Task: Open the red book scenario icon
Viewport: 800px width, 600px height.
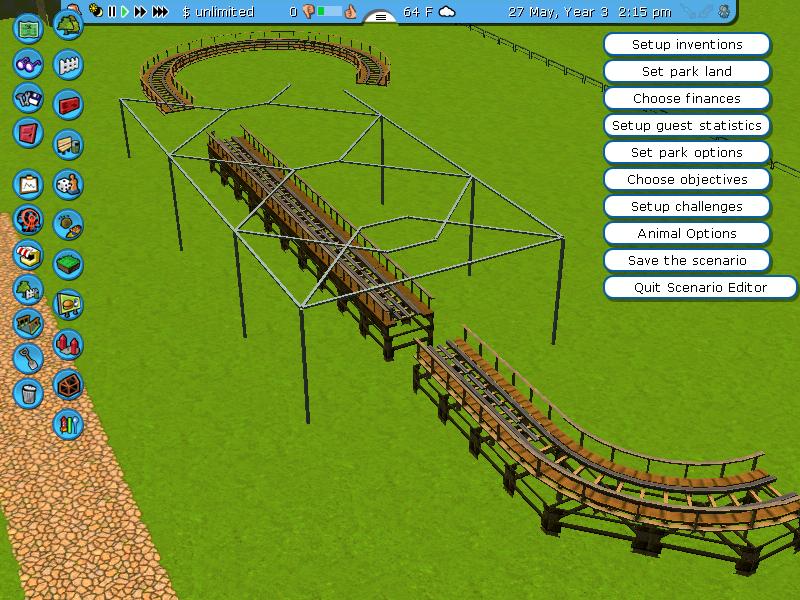Action: 28,133
